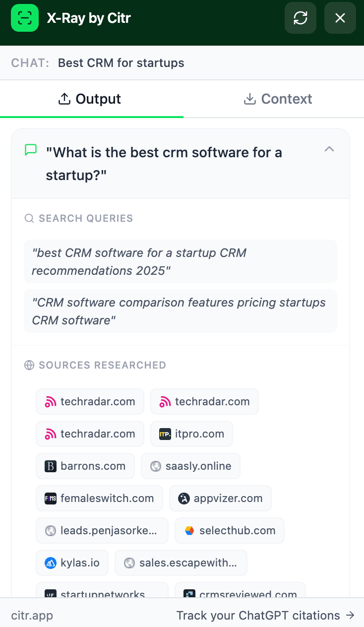Click the X-Ray by Citr logo icon
Screen dimensions: 364x627
pos(25,18)
